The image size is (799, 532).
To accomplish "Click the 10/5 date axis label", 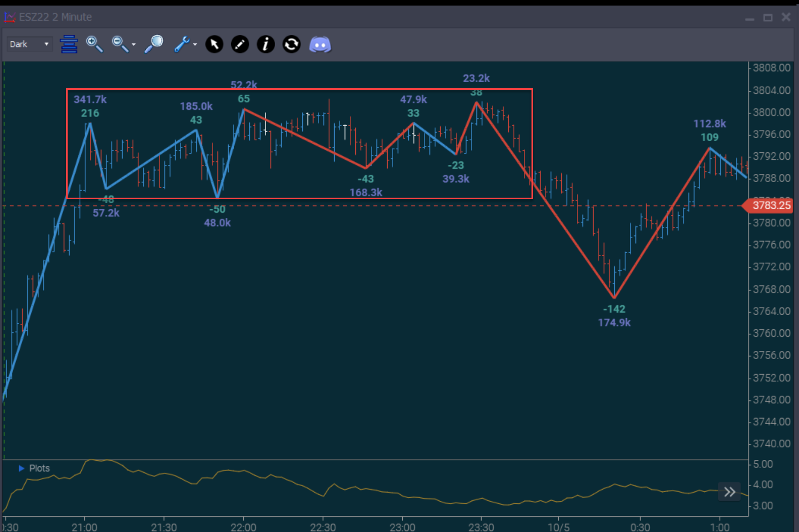I will (x=559, y=527).
